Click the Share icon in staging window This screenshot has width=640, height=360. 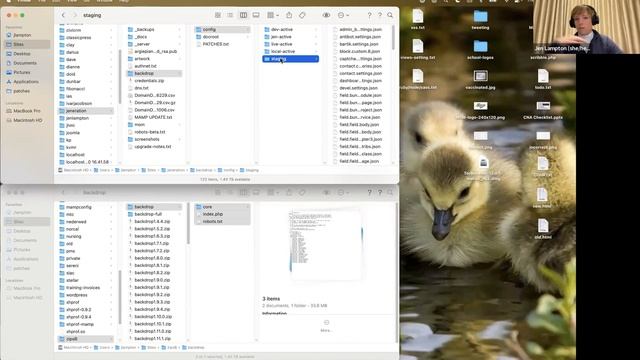click(289, 15)
